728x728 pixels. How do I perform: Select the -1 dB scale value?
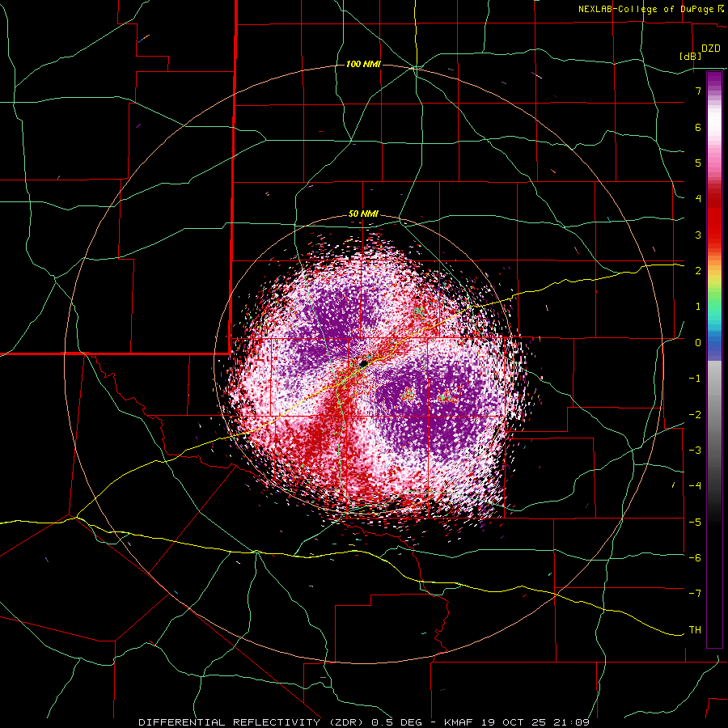coord(695,379)
